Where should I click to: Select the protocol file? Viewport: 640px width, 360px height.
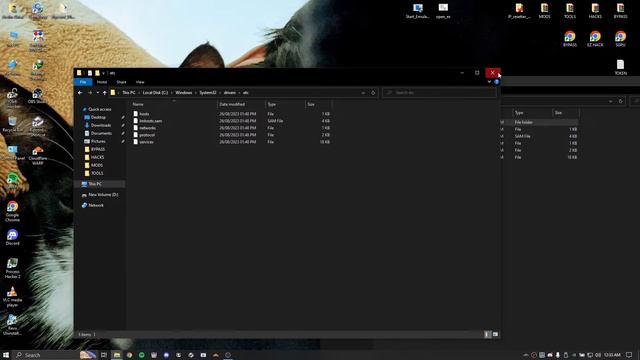coord(147,135)
